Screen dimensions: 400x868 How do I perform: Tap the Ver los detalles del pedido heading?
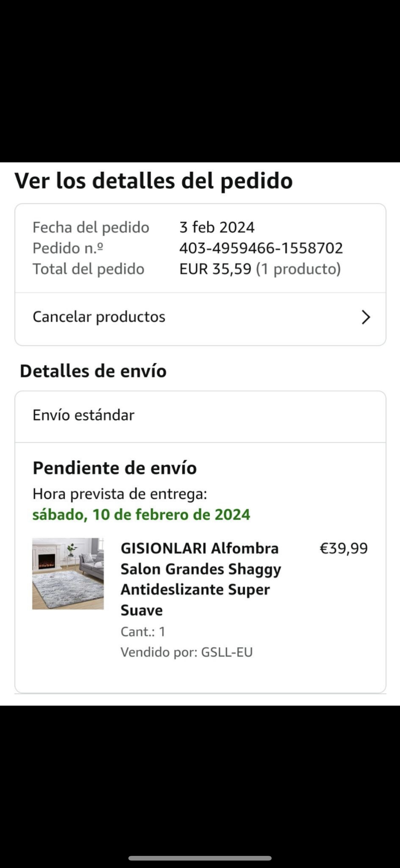pyautogui.click(x=153, y=181)
